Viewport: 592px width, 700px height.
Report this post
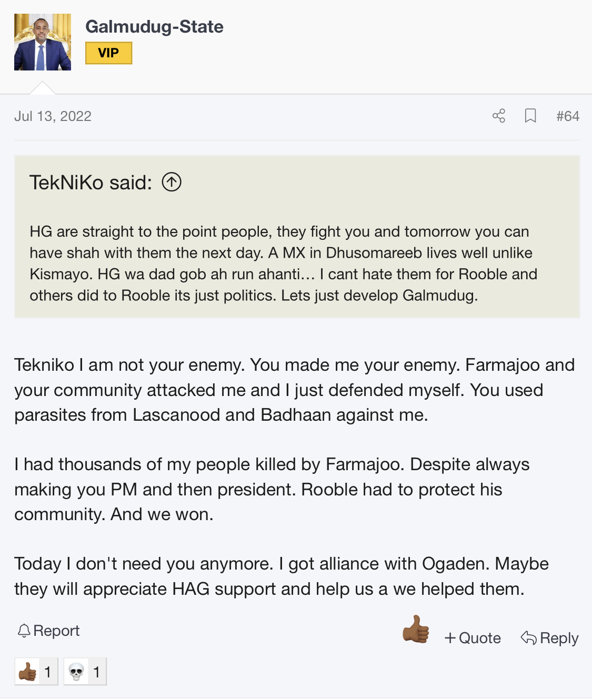[48, 631]
